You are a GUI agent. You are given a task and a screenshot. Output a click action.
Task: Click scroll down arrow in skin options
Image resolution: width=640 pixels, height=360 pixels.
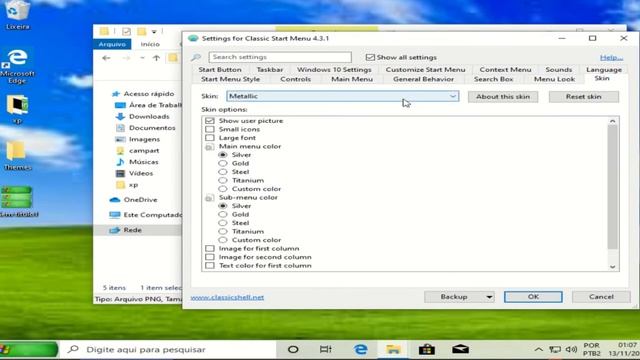pyautogui.click(x=612, y=267)
